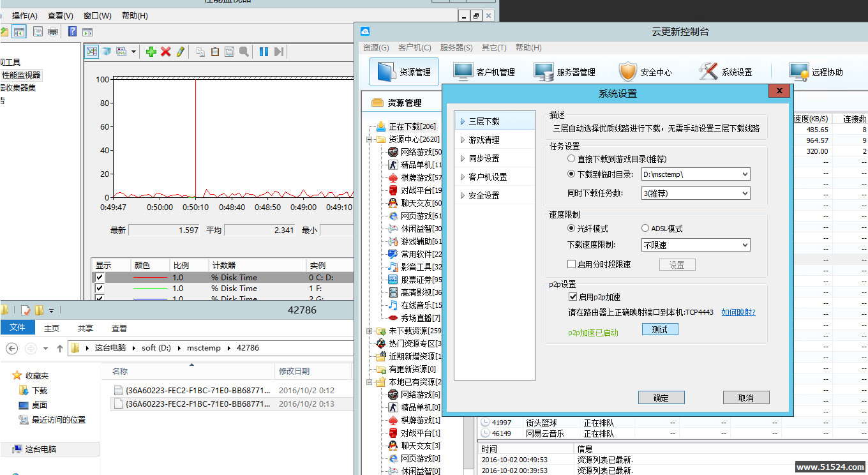The image size is (868, 475).
Task: Enable 启用分时段限速 checkbox
Action: click(x=572, y=264)
